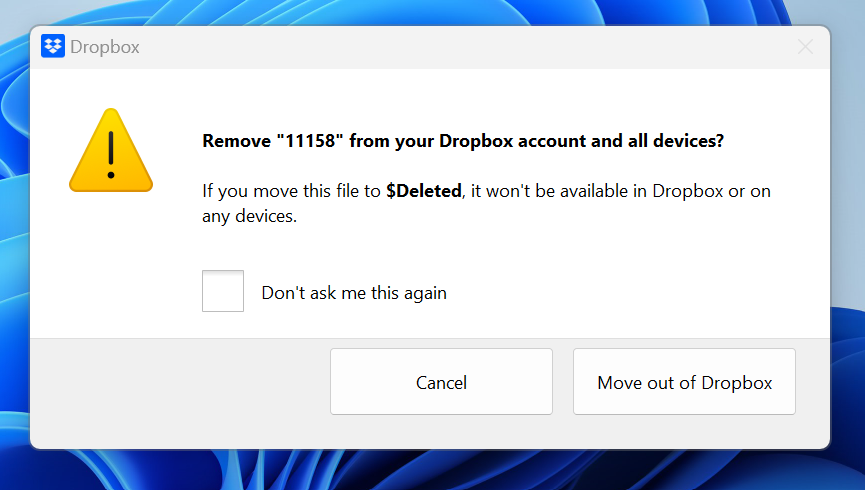865x490 pixels.
Task: Confirm with Move out of Dropbox
Action: point(684,382)
